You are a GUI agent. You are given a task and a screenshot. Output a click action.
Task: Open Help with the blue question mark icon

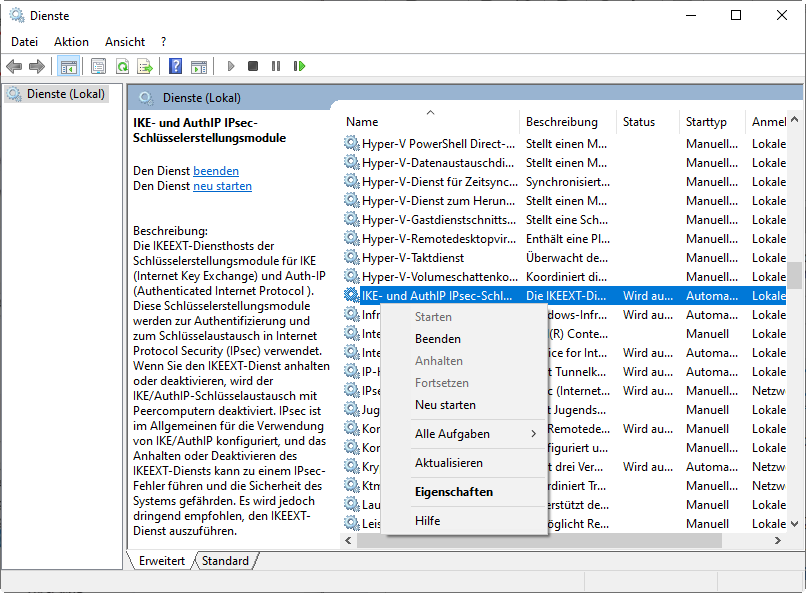[175, 66]
